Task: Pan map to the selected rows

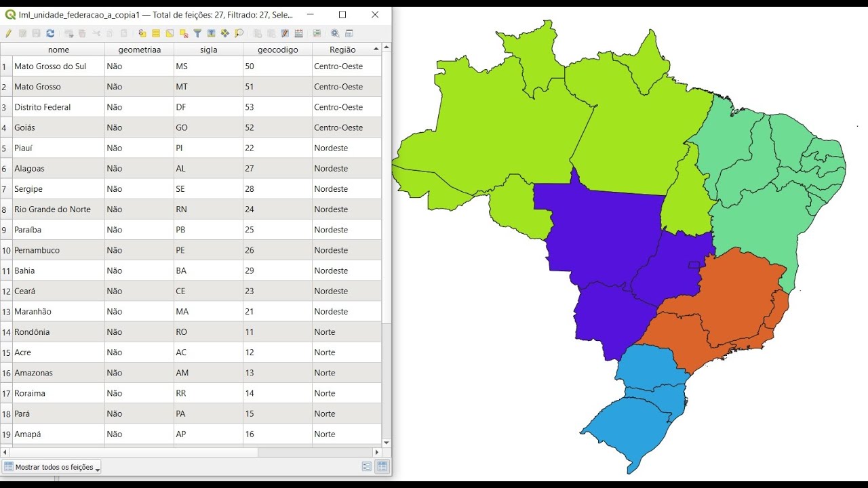Action: (x=225, y=33)
